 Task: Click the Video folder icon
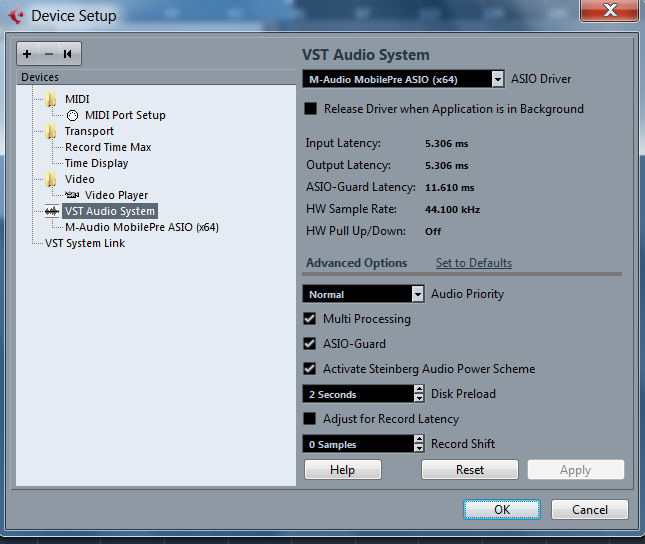(x=51, y=179)
